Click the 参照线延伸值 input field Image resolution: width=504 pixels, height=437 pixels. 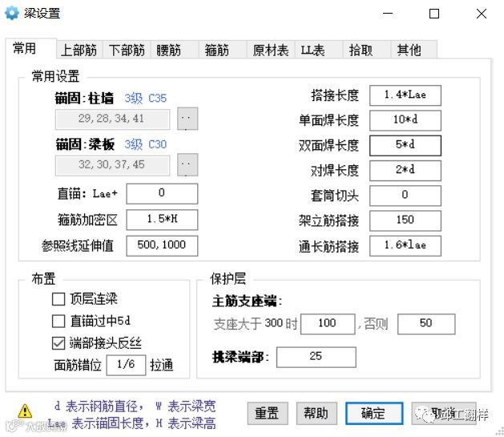(x=162, y=245)
